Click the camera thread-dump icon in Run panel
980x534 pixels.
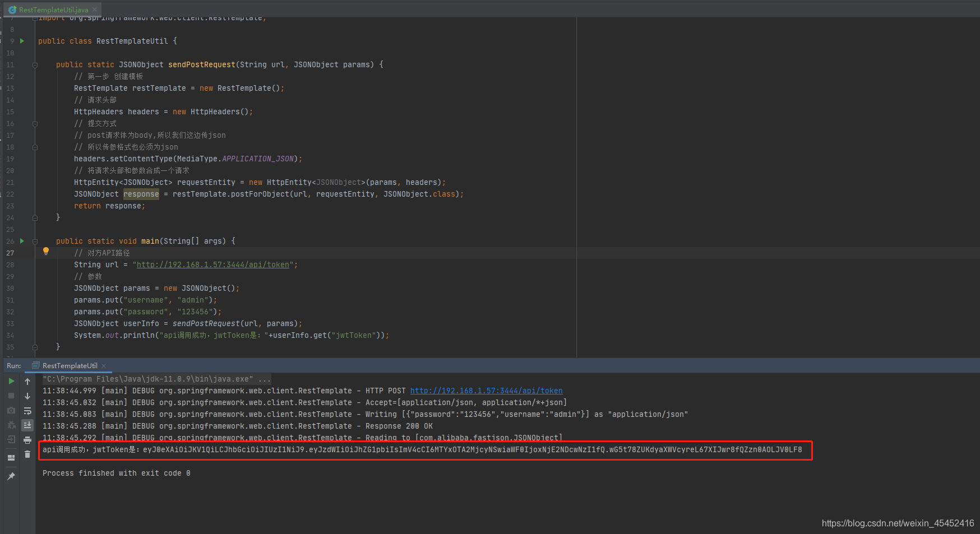pos(11,410)
